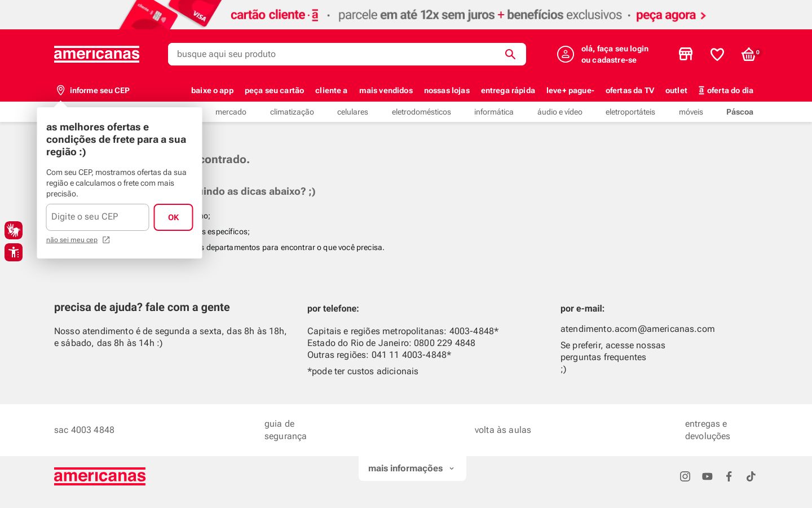Click the 'por telefone:' heading
Image resolution: width=812 pixels, height=508 pixels.
point(333,309)
